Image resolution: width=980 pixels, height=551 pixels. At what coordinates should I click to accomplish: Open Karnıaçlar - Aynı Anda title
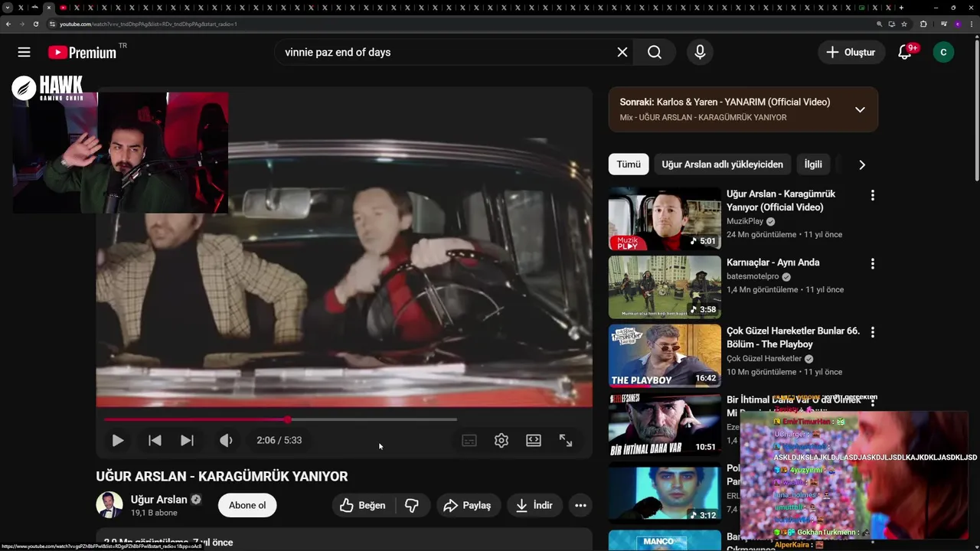773,262
